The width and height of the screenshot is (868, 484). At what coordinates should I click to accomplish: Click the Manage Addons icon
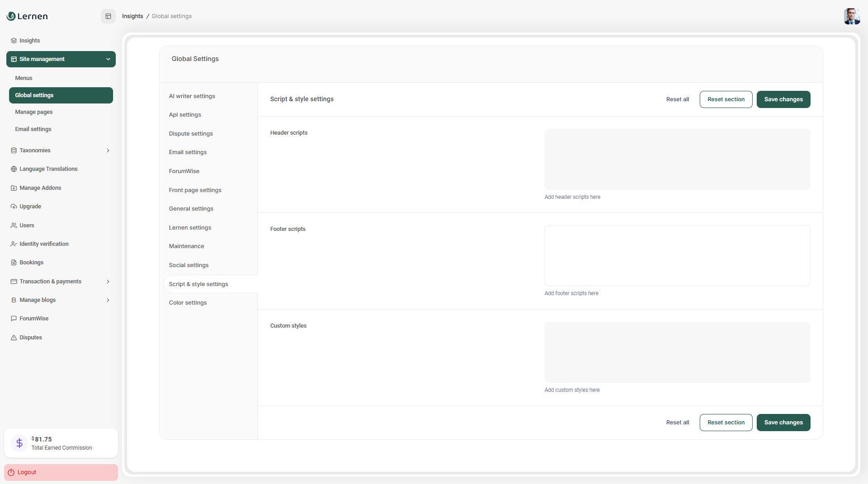14,188
